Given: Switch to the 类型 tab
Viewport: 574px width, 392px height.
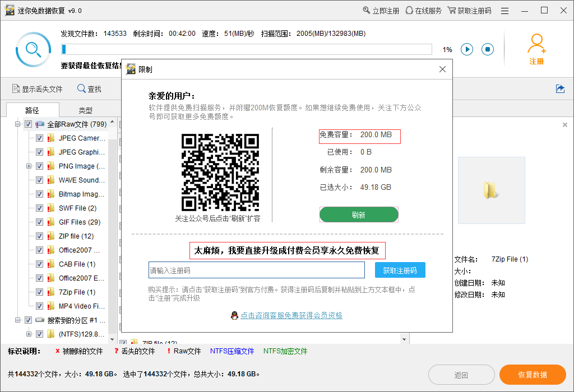Looking at the screenshot, I should click(85, 110).
